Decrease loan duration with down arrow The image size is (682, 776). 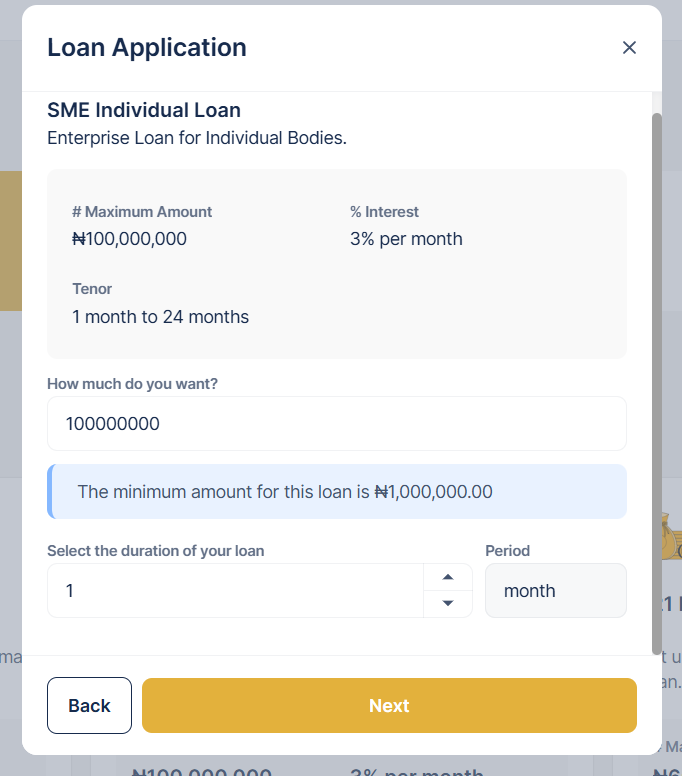[448, 603]
